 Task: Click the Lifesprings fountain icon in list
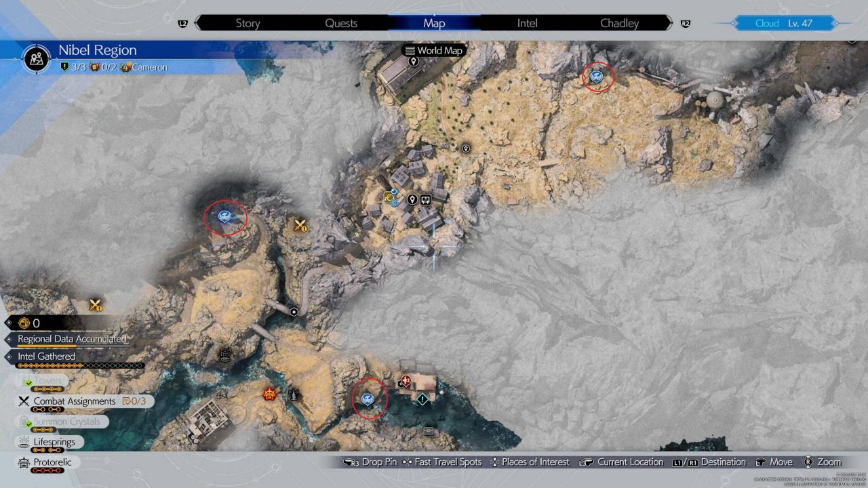tap(24, 442)
